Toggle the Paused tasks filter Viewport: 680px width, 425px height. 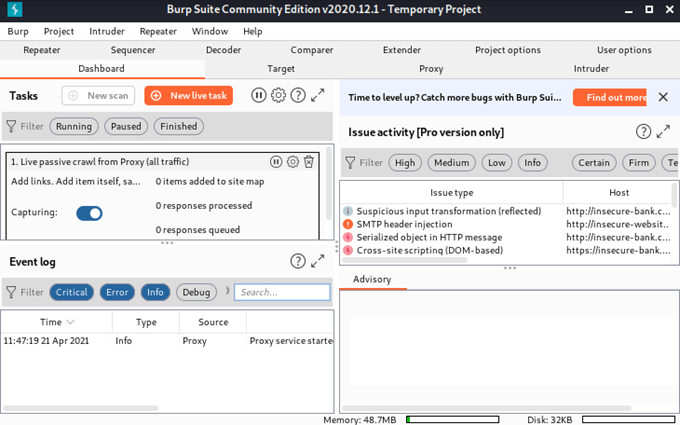coord(126,126)
